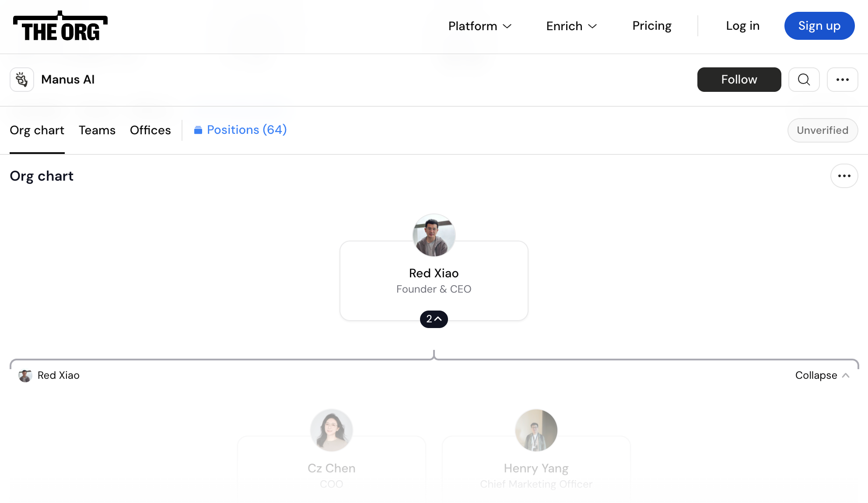Click Henry Yang's profile photo
This screenshot has height=503, width=868.
[x=536, y=430]
